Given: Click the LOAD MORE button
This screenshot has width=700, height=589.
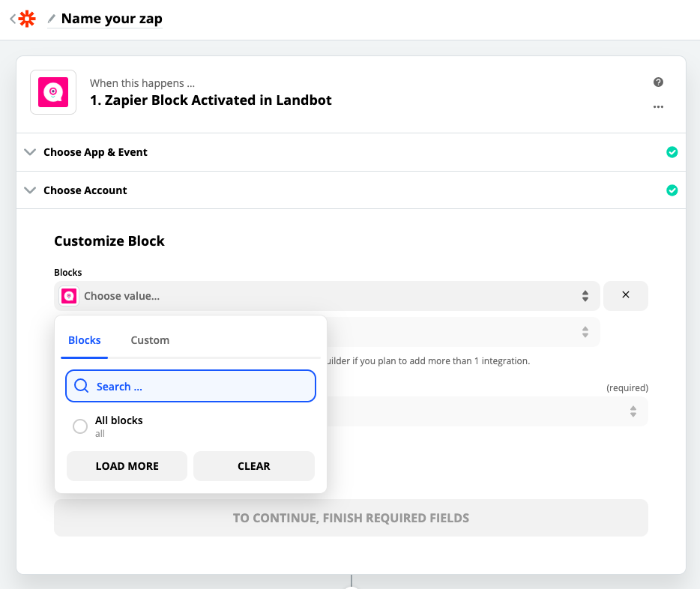Looking at the screenshot, I should [x=127, y=466].
